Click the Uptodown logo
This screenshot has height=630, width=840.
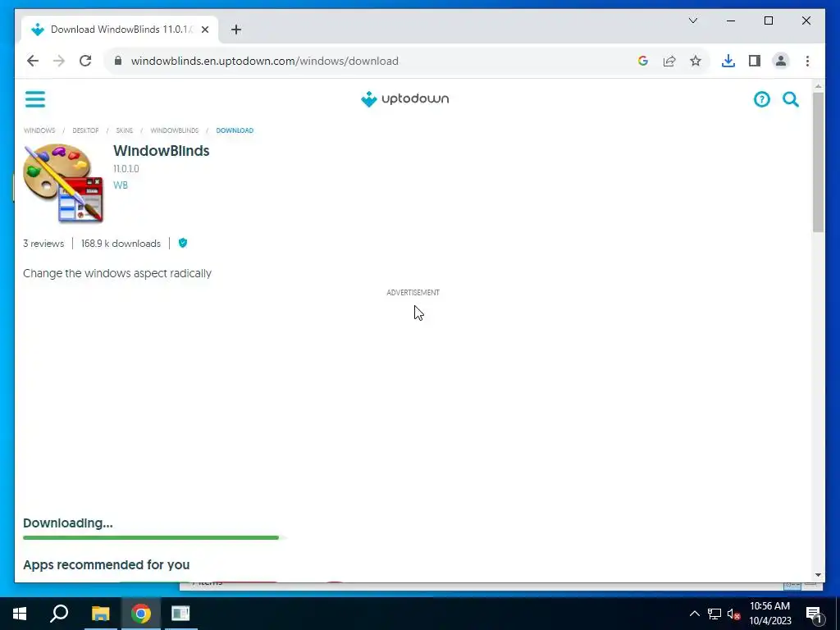coord(404,99)
